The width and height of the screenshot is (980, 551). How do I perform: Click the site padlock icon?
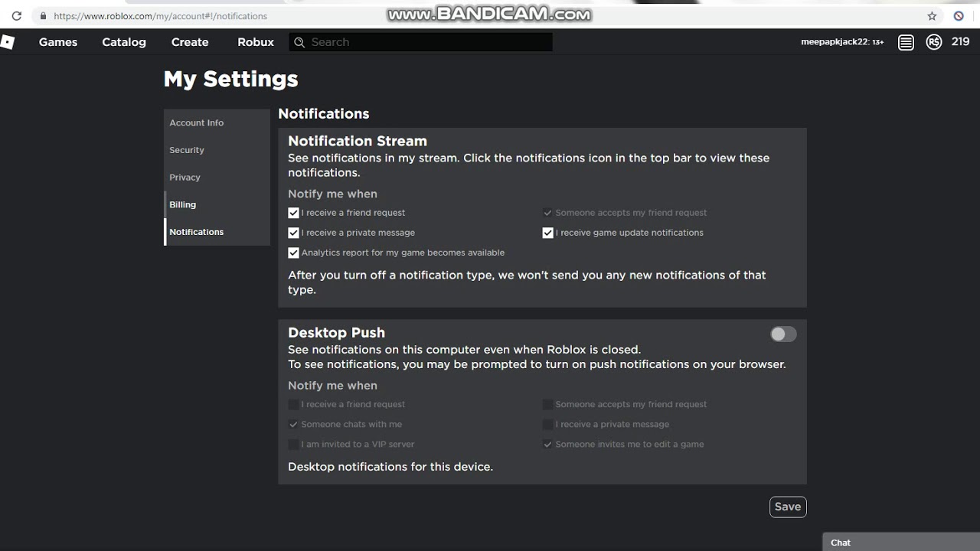point(43,16)
